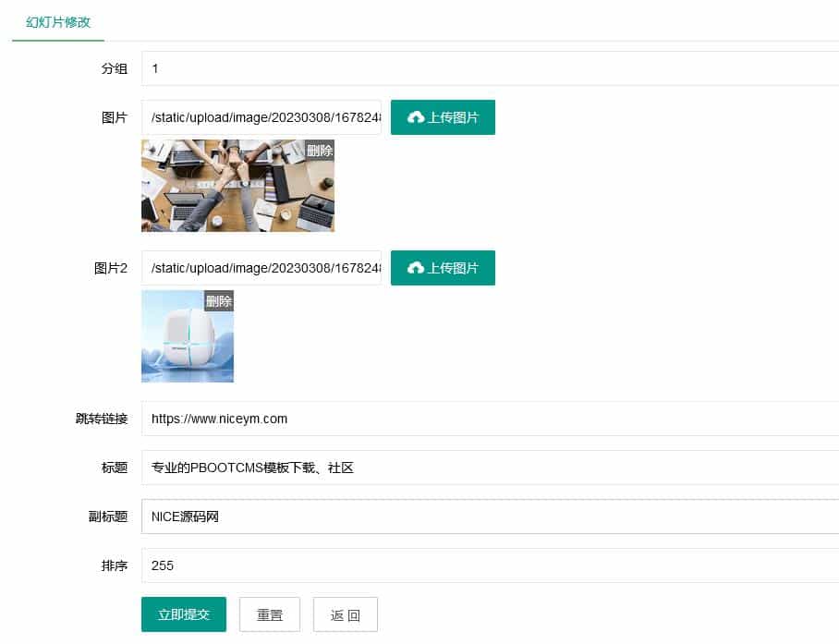Select the 分组 group input field
The image size is (839, 644).
(x=370, y=68)
